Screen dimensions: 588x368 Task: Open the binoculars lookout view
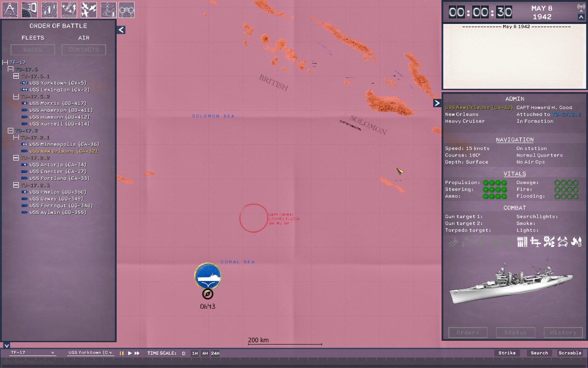point(127,9)
